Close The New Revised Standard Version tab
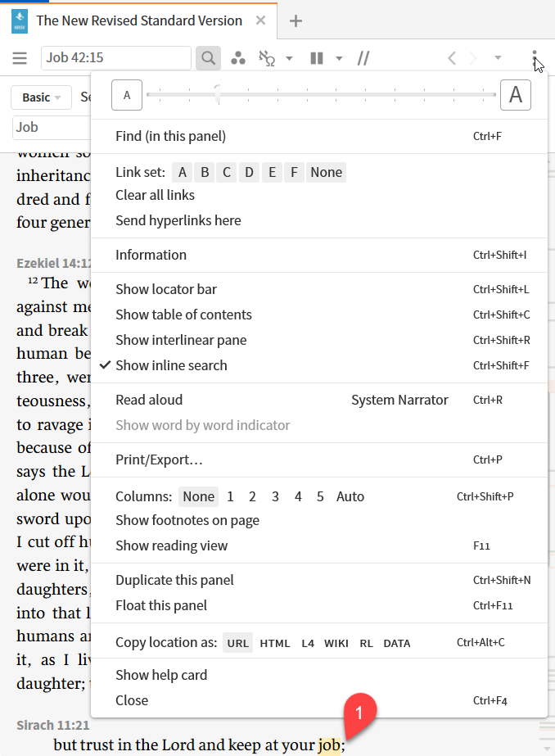555x756 pixels. click(x=260, y=20)
